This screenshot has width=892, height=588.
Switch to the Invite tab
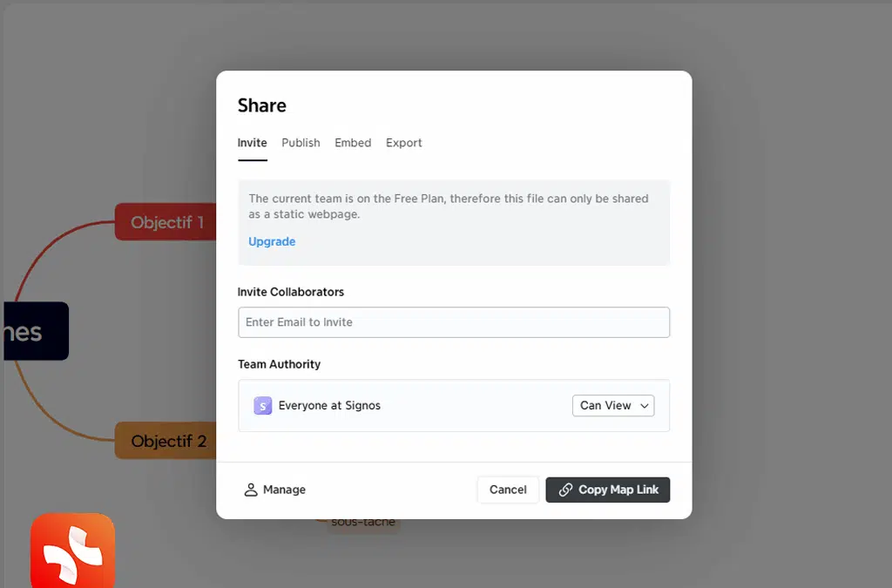coord(252,143)
